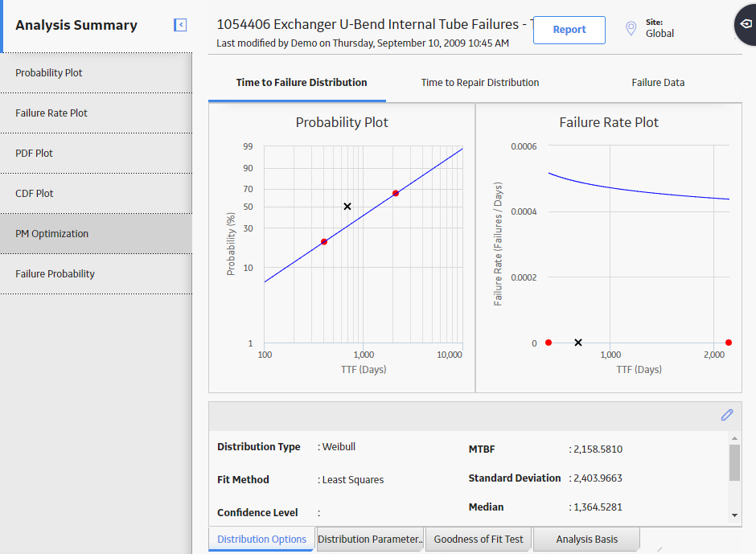Click the Least Squares fit method value
756x554 pixels.
click(x=353, y=480)
